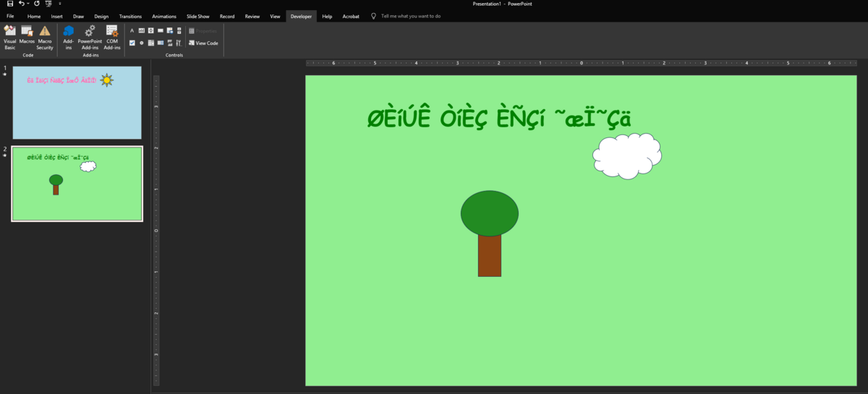Insert a Label ActiveX control
868x394 pixels.
tap(132, 30)
